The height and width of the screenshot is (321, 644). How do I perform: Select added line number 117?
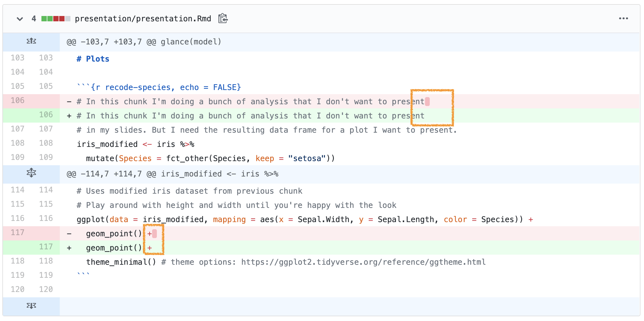[46, 247]
